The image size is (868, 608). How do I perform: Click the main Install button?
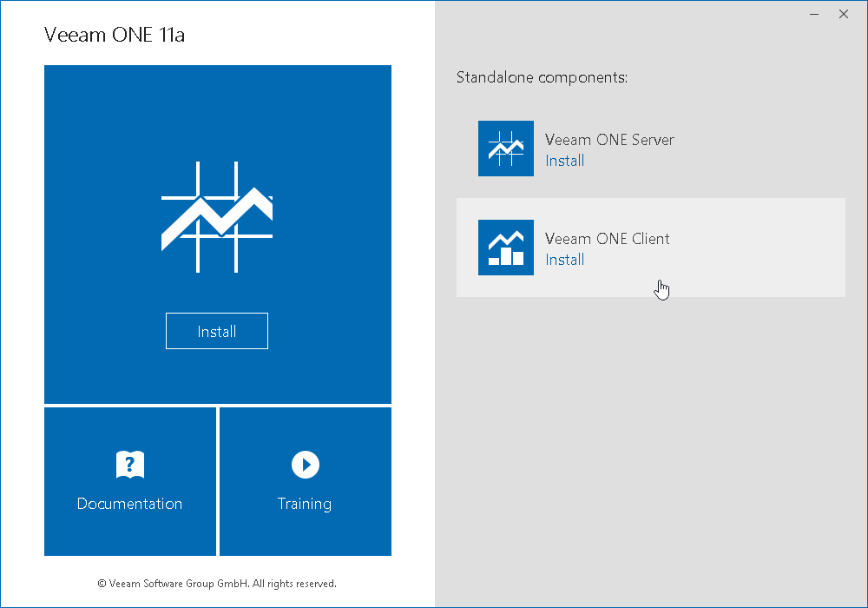(x=216, y=331)
